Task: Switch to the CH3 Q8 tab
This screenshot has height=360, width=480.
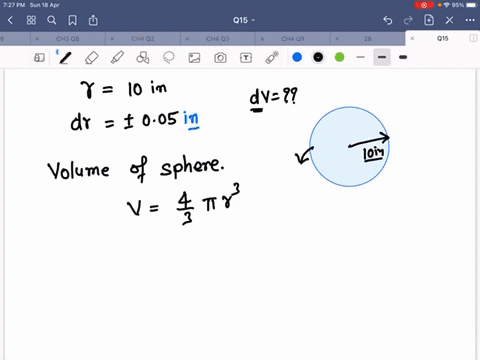Action: (x=68, y=39)
